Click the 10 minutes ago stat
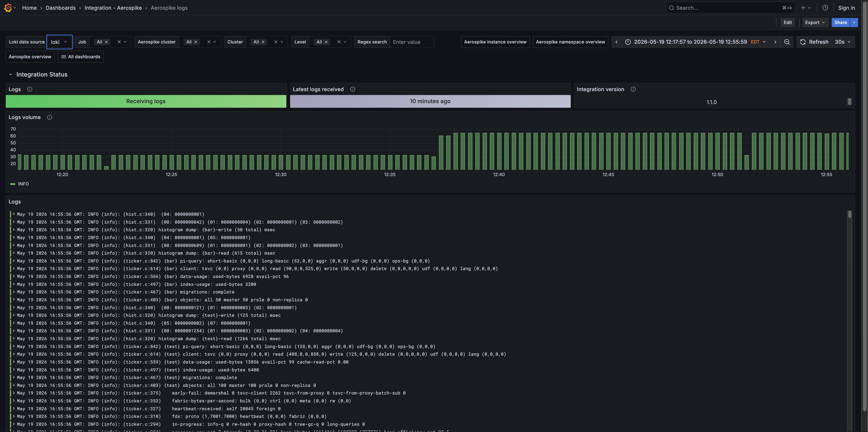This screenshot has height=432, width=868. pos(430,101)
